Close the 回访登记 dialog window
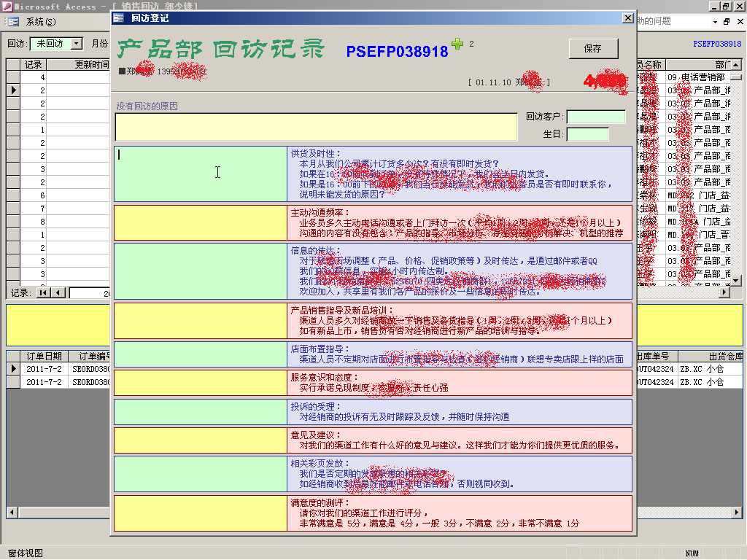The width and height of the screenshot is (747, 560). pyautogui.click(x=627, y=18)
